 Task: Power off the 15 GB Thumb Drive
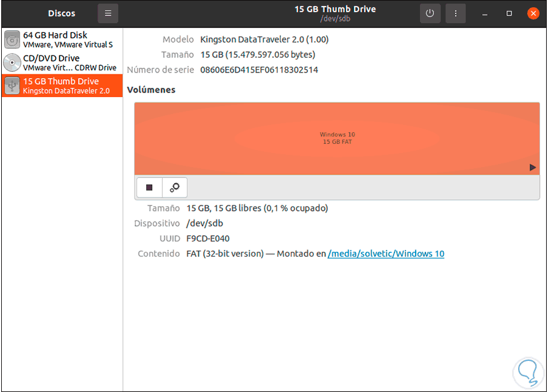coord(430,13)
